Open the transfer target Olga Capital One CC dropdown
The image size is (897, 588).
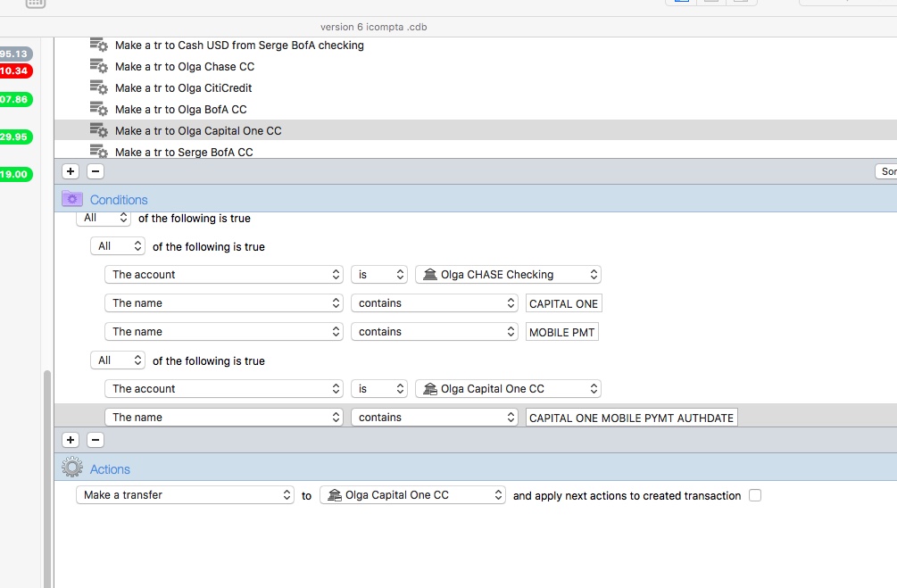[x=412, y=495]
